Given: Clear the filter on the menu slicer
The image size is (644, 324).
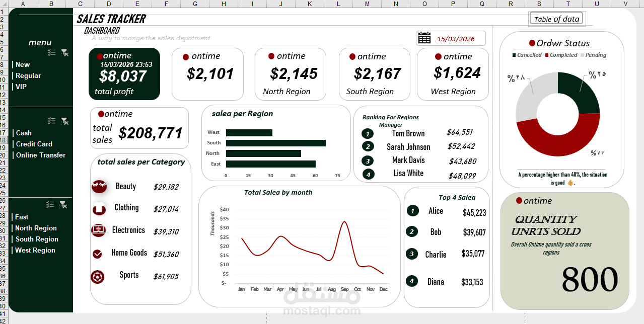Looking at the screenshot, I should [x=64, y=52].
